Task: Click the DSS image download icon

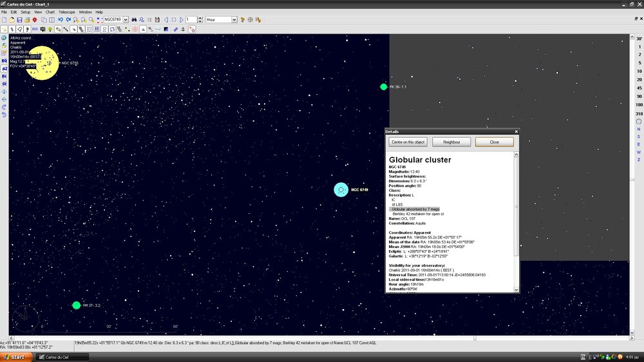Action: pos(35,30)
